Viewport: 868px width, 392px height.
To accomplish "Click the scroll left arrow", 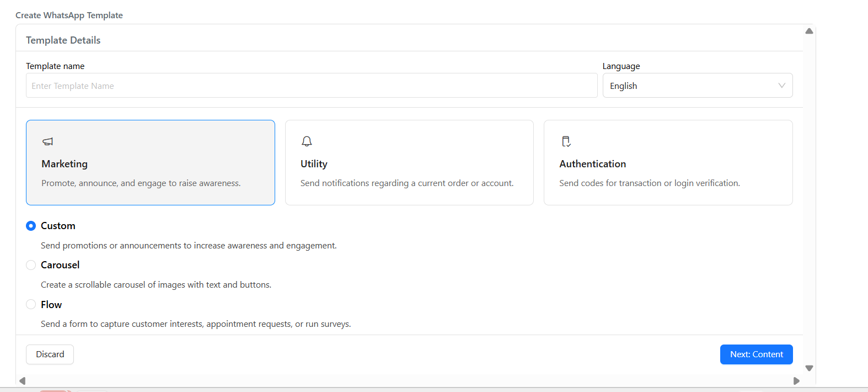I will pos(23,381).
